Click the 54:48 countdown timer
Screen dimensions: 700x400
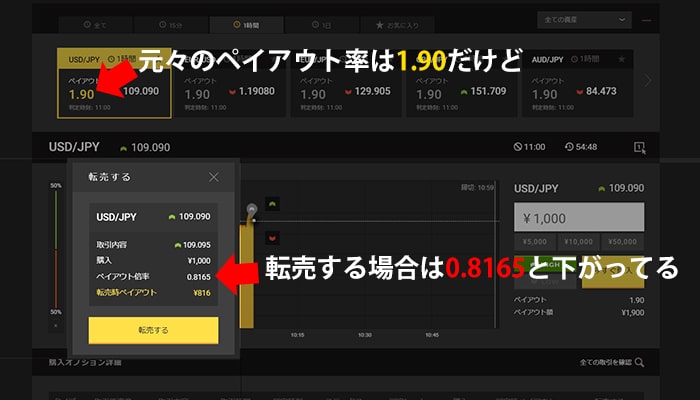(x=581, y=147)
